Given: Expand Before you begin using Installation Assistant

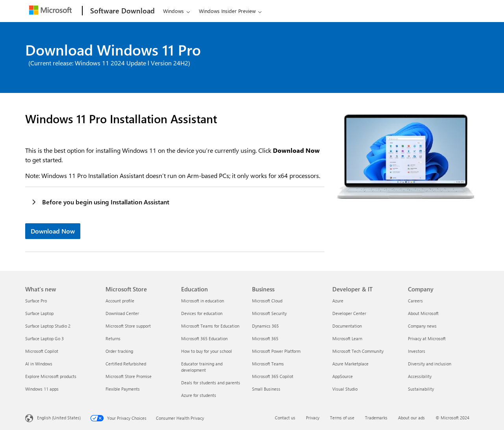Looking at the screenshot, I should (x=106, y=202).
